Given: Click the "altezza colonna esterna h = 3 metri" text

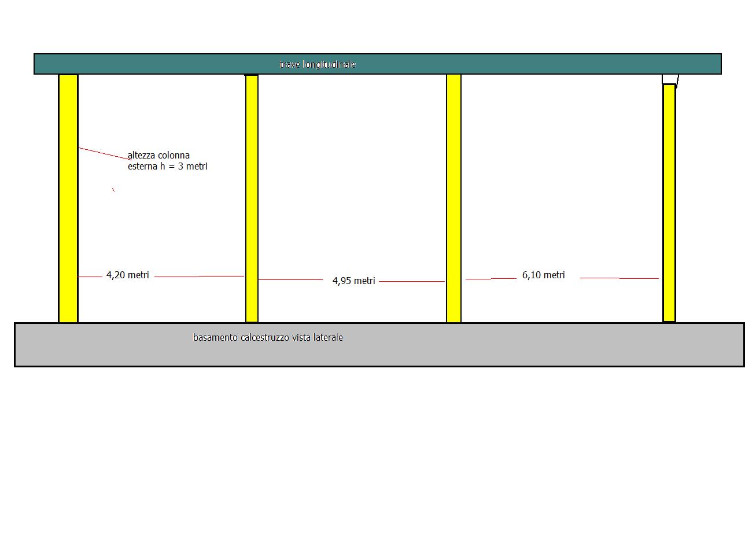Looking at the screenshot, I should pyautogui.click(x=167, y=161).
